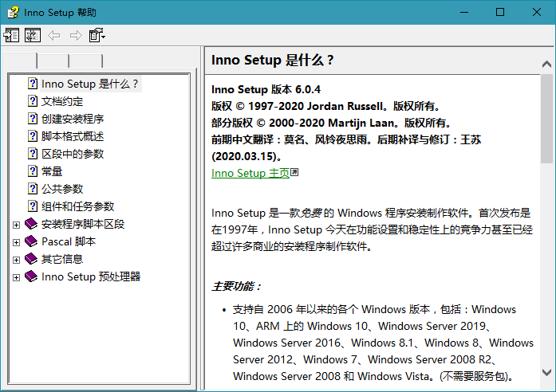Click the help page icon beside 常量
The image size is (556, 392).
pyautogui.click(x=33, y=171)
